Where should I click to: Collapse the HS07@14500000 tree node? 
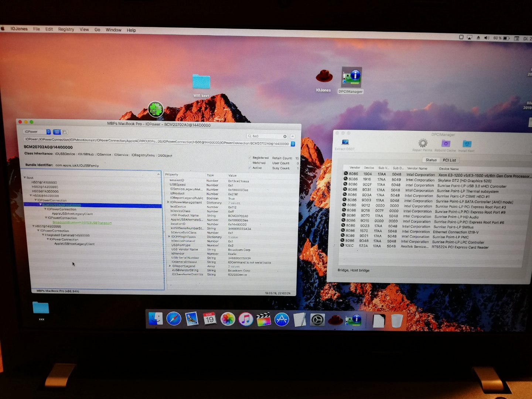[x=34, y=226]
